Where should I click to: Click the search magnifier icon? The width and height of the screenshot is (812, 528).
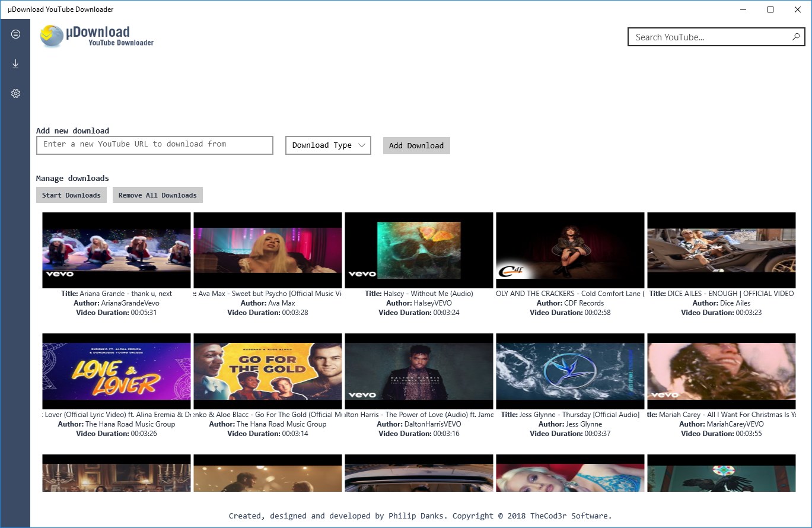[796, 37]
